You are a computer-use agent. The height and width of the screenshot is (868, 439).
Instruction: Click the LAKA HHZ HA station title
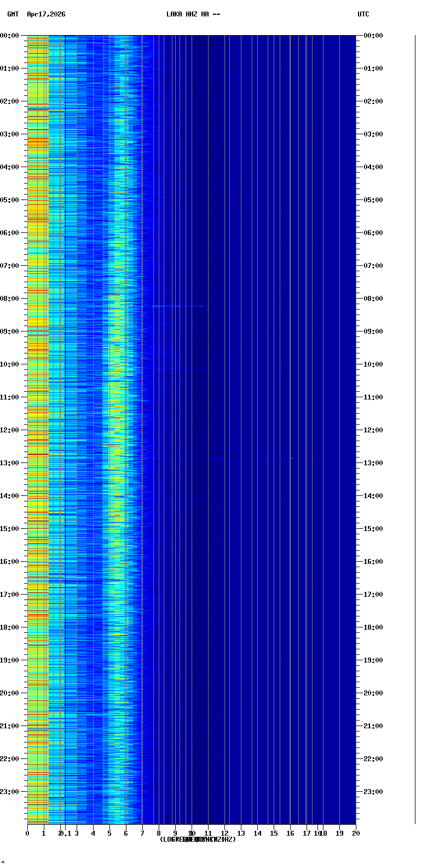193,14
